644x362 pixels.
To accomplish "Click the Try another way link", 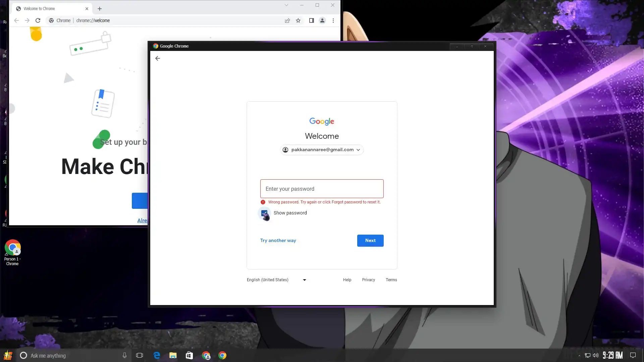I will (278, 241).
